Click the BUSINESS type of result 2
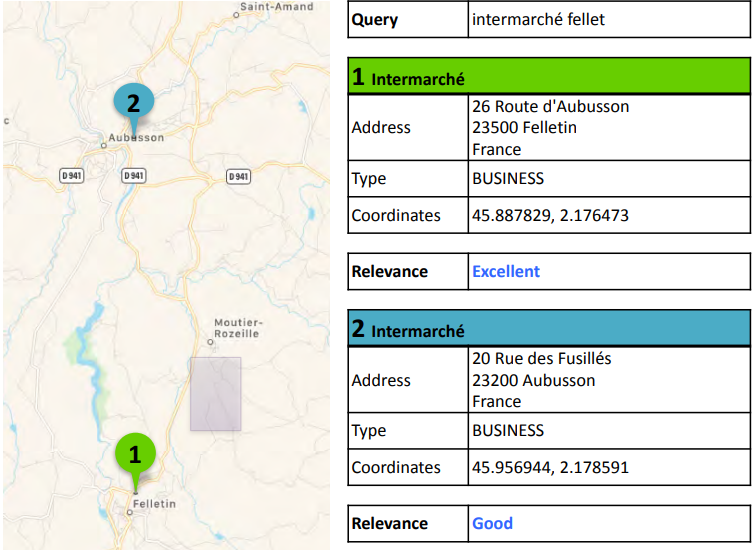 tap(508, 431)
